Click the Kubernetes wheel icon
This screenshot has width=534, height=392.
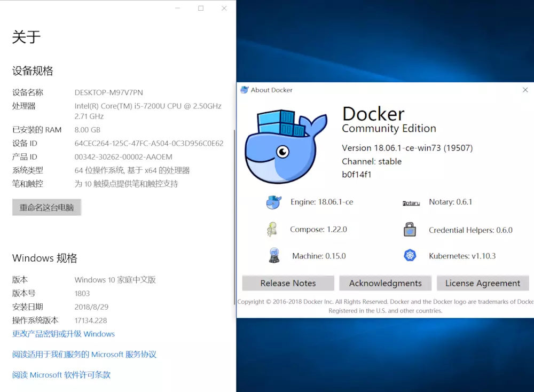pos(410,255)
